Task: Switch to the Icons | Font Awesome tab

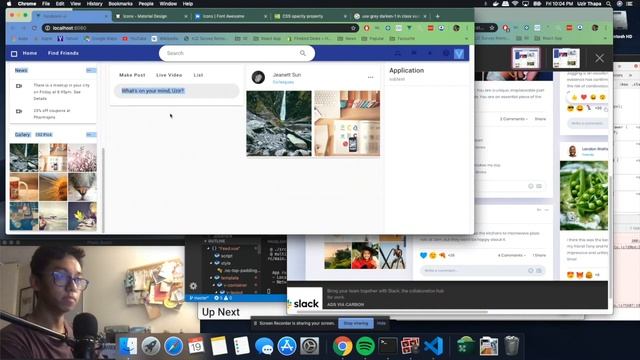Action: pos(230,16)
